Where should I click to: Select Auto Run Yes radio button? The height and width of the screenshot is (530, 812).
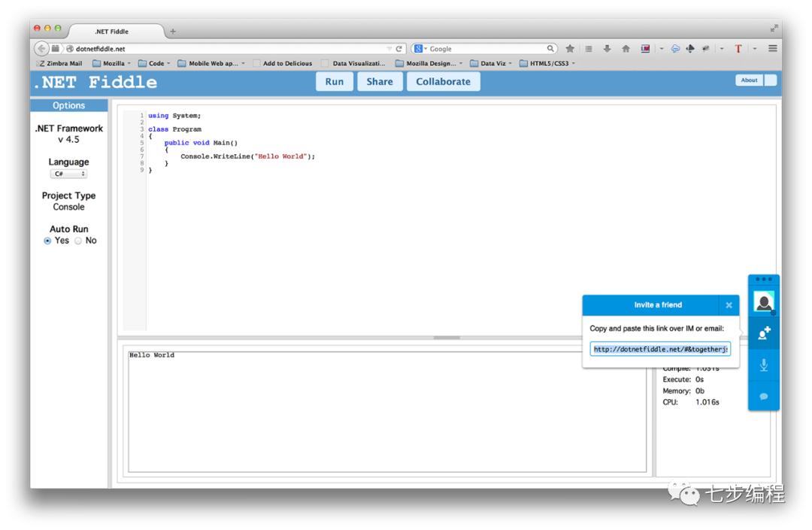(47, 241)
